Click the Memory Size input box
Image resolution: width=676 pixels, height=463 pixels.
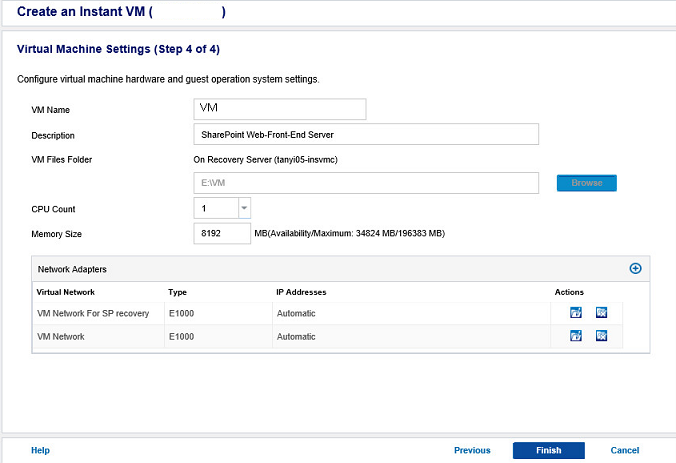click(221, 233)
